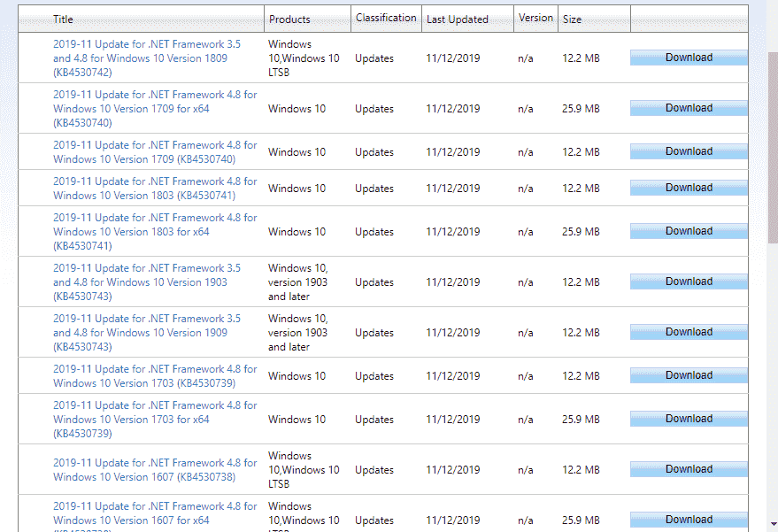Sort by the Classification column header
This screenshot has width=778, height=532.
[386, 18]
